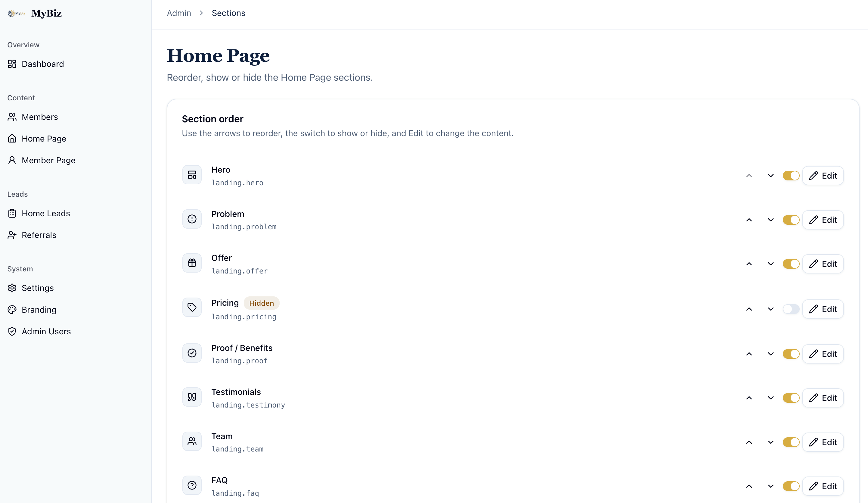
Task: Click the Offer section gift icon
Action: click(192, 263)
